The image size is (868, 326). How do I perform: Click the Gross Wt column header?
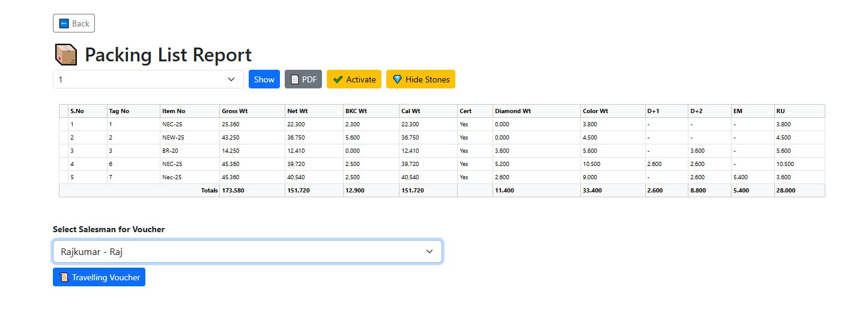(x=234, y=111)
